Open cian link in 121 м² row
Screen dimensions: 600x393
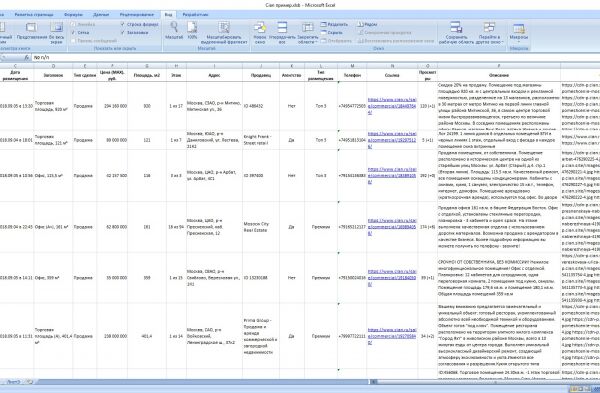click(x=392, y=140)
